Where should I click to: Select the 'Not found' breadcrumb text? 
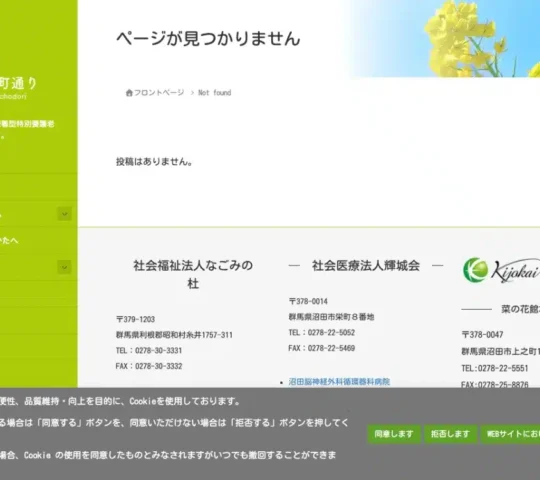click(215, 93)
